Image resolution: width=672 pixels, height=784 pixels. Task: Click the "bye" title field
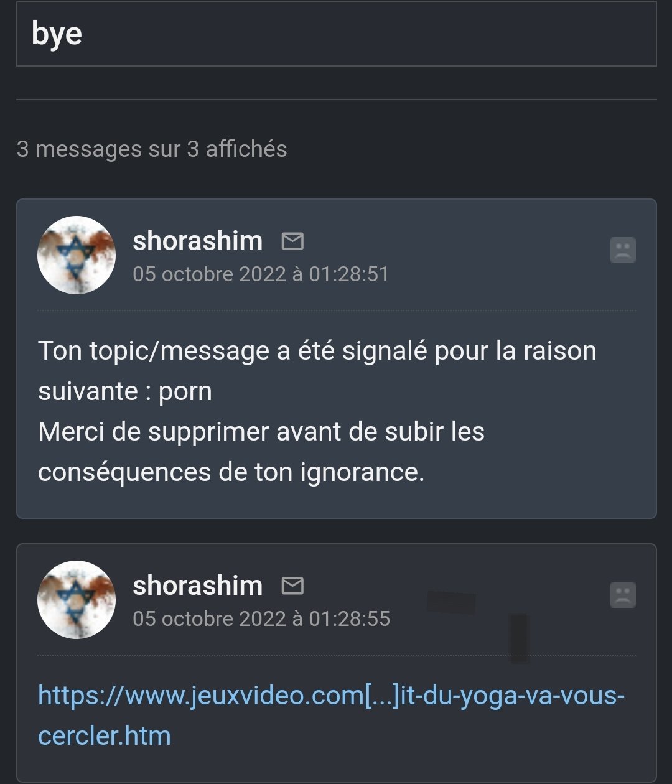[336, 34]
